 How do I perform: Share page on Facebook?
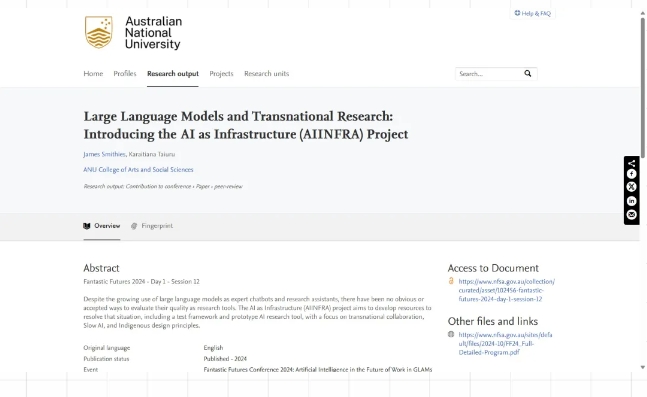pos(631,174)
